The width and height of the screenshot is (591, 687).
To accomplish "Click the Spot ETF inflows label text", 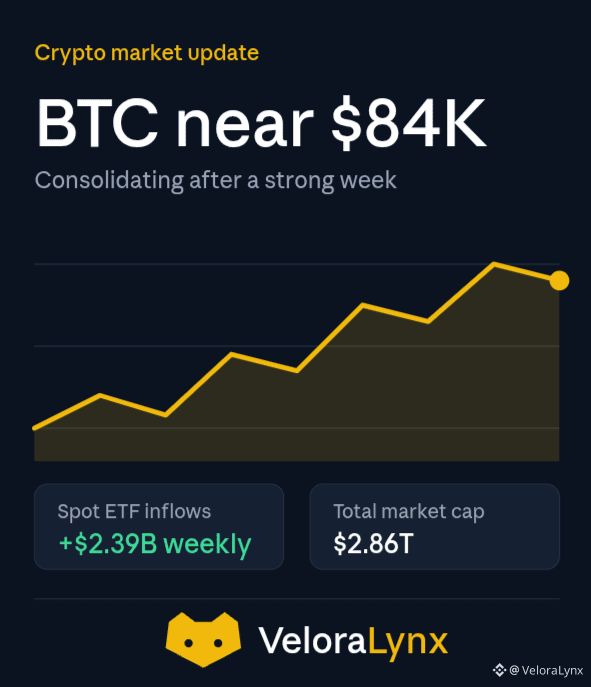I will point(134,512).
